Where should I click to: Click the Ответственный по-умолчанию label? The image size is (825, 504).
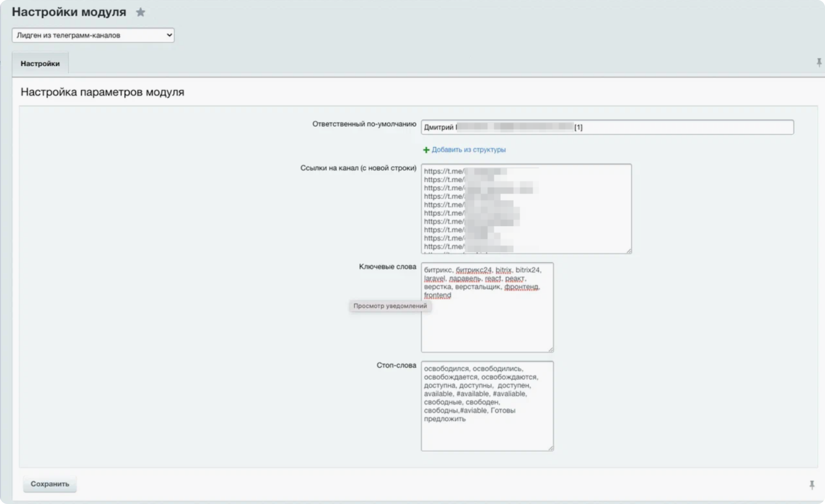364,124
